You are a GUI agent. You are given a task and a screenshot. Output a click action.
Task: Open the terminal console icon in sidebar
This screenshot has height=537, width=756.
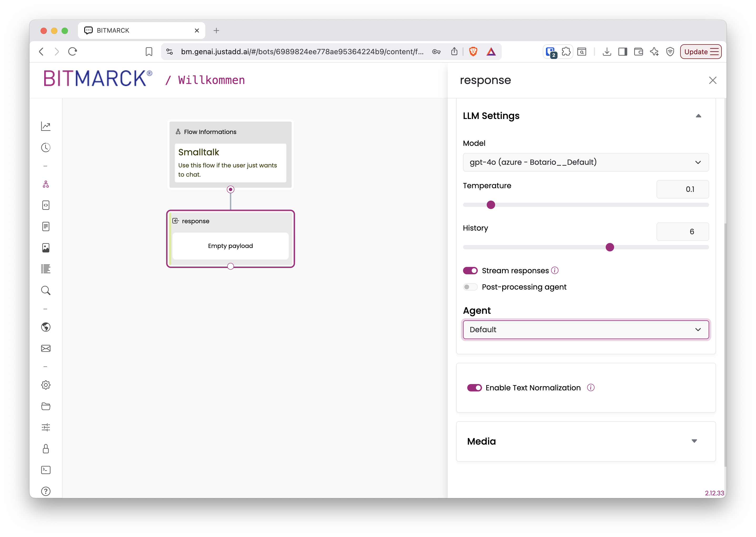click(x=46, y=470)
